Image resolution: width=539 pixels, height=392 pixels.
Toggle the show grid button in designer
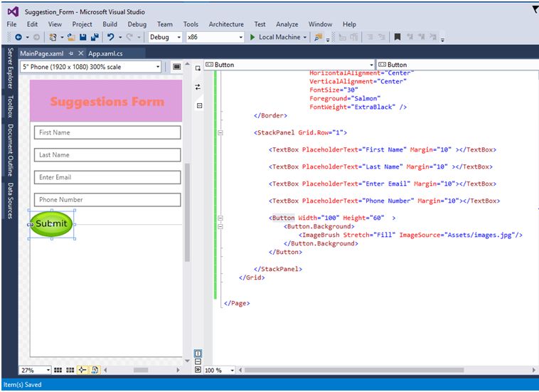point(58,370)
